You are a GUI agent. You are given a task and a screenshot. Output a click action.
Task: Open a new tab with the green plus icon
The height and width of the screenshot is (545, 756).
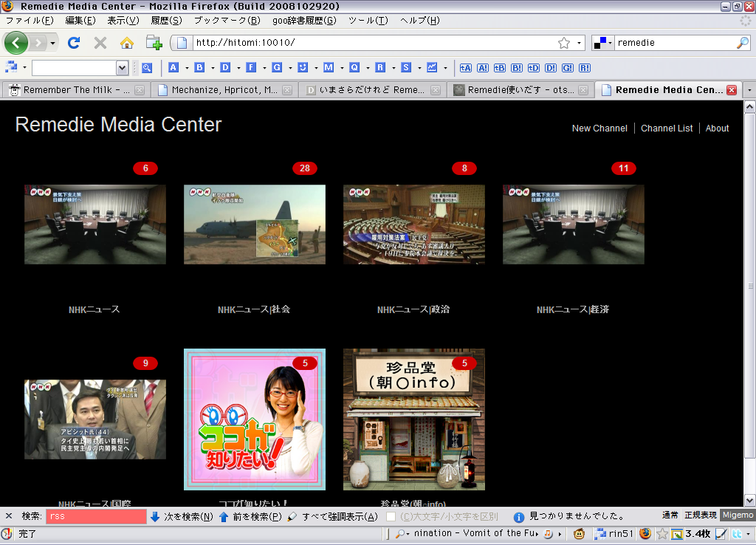click(154, 43)
